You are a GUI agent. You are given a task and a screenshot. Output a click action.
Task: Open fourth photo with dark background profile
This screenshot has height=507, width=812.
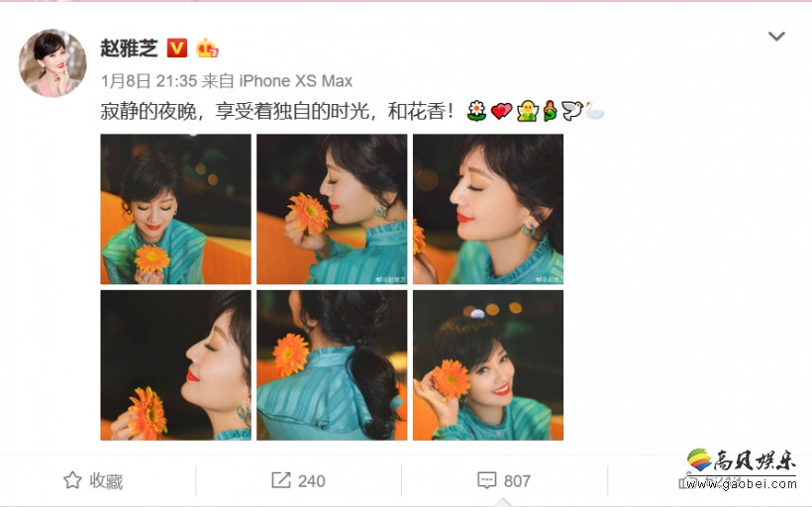tap(175, 365)
